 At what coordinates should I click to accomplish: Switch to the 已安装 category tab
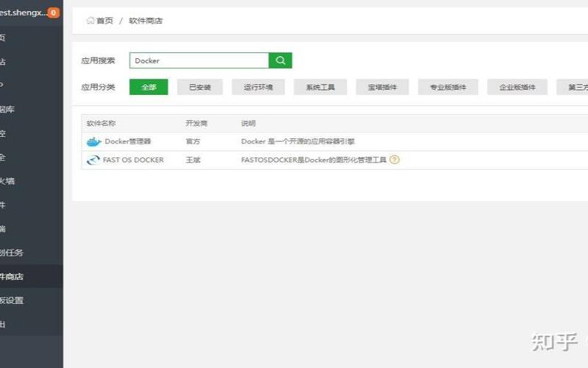[x=200, y=87]
